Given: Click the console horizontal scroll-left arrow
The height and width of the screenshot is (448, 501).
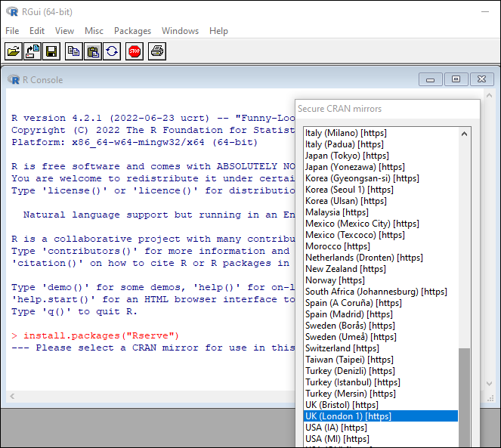Looking at the screenshot, I should (x=12, y=396).
